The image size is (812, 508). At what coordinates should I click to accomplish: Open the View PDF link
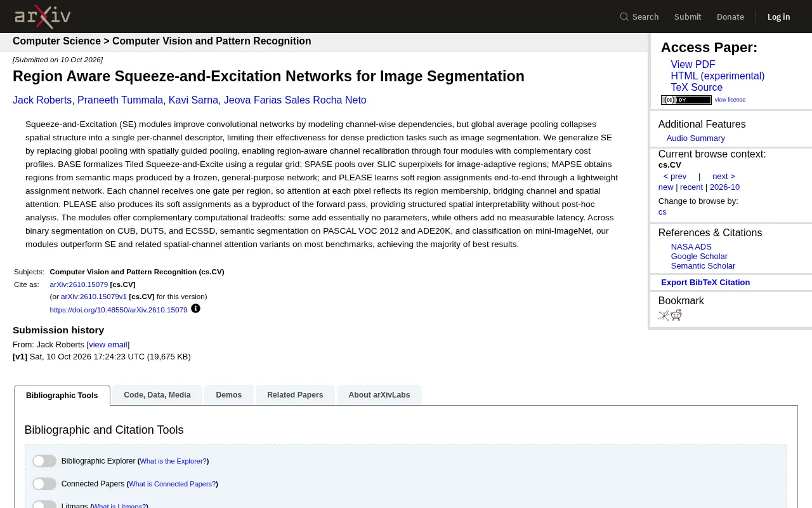[693, 65]
